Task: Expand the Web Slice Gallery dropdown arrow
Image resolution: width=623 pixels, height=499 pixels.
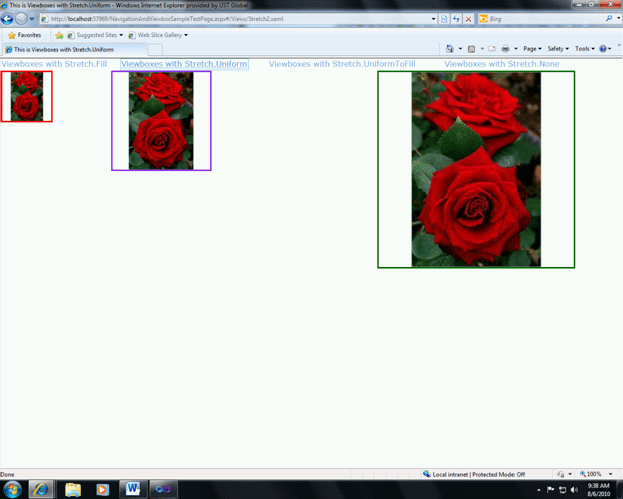Action: tap(186, 35)
